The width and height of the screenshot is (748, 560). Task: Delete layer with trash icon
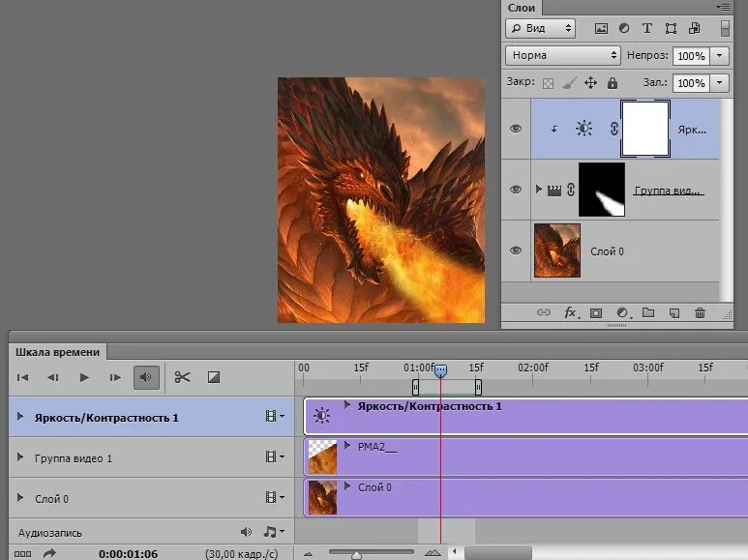coord(700,313)
